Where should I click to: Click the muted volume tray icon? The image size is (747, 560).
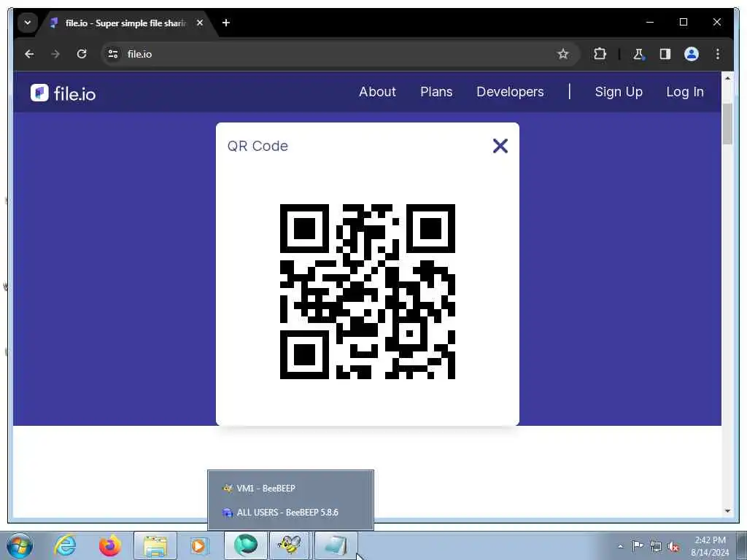point(673,545)
